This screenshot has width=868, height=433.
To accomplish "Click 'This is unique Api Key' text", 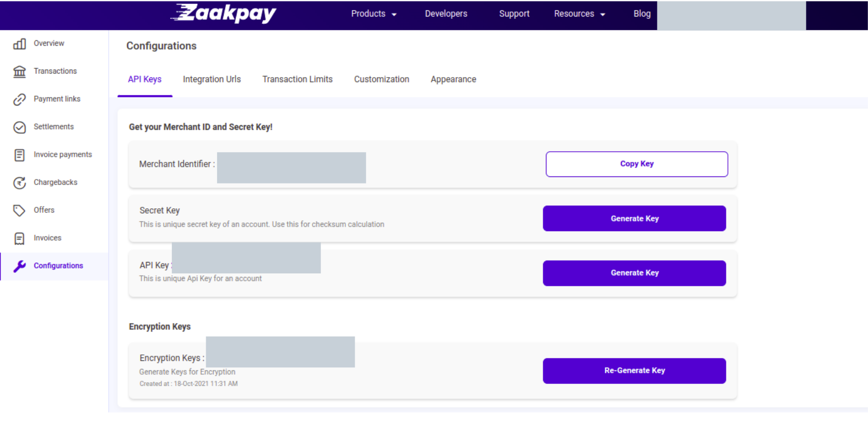I will click(200, 279).
